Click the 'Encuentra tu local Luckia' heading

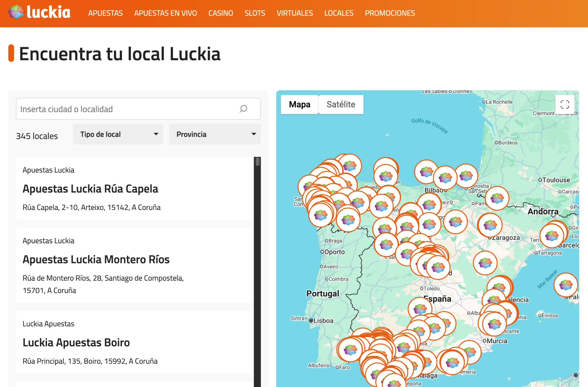(120, 54)
